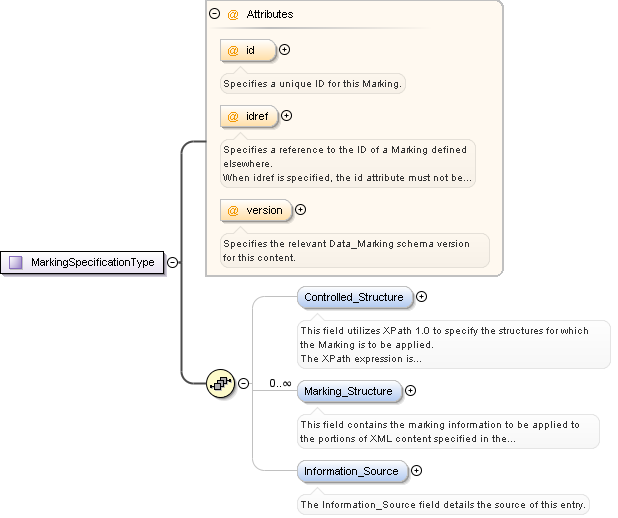618x518 pixels.
Task: Expand the version attribute plus button
Action: [x=300, y=210]
